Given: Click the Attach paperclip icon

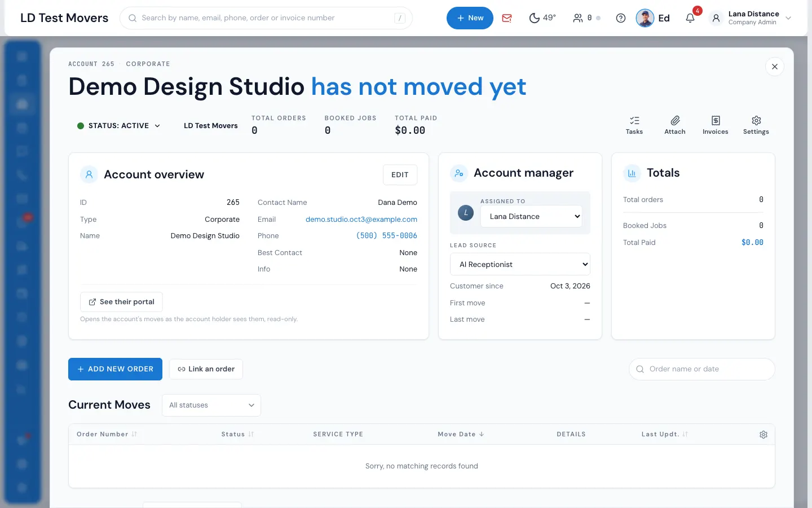Looking at the screenshot, I should [x=675, y=125].
